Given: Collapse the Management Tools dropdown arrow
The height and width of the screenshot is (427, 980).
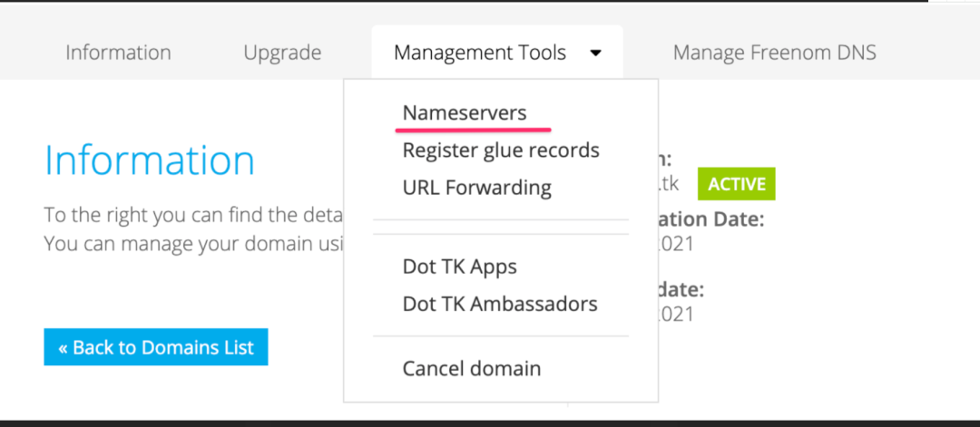Looking at the screenshot, I should (x=595, y=53).
